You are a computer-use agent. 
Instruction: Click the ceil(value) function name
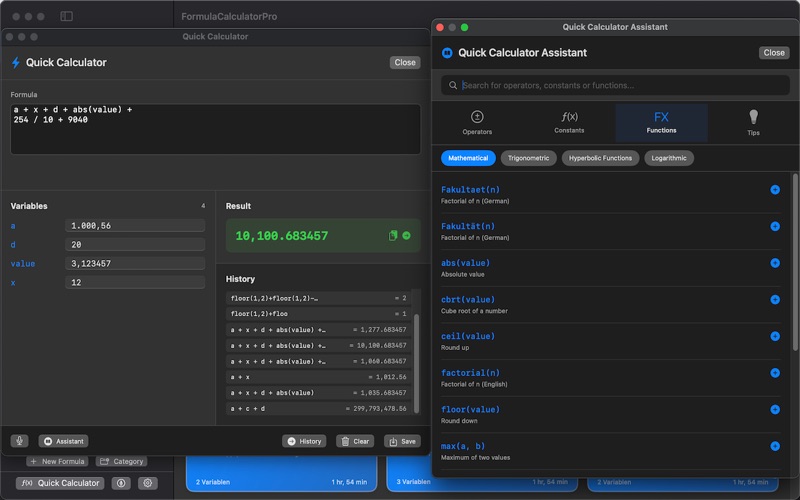pyautogui.click(x=468, y=336)
